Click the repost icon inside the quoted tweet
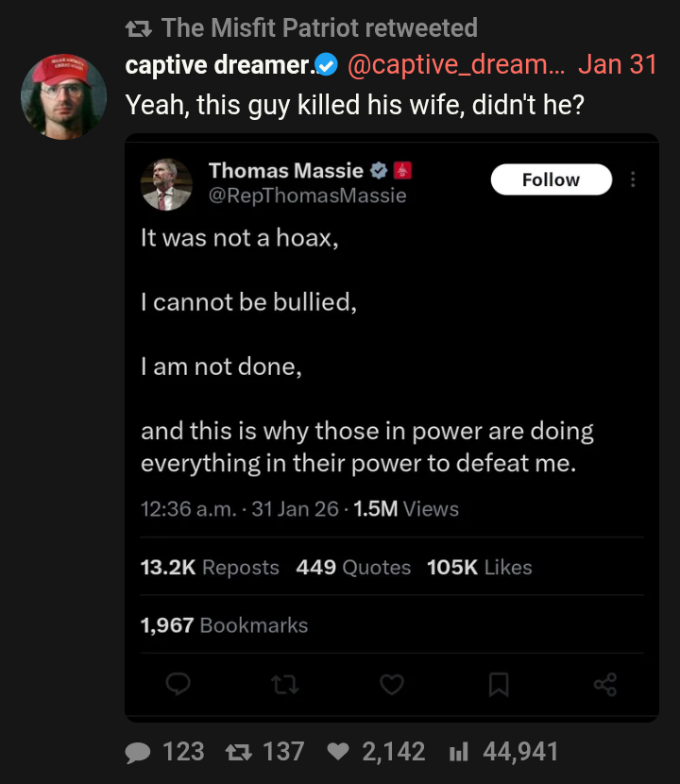The width and height of the screenshot is (680, 784). coord(285,685)
